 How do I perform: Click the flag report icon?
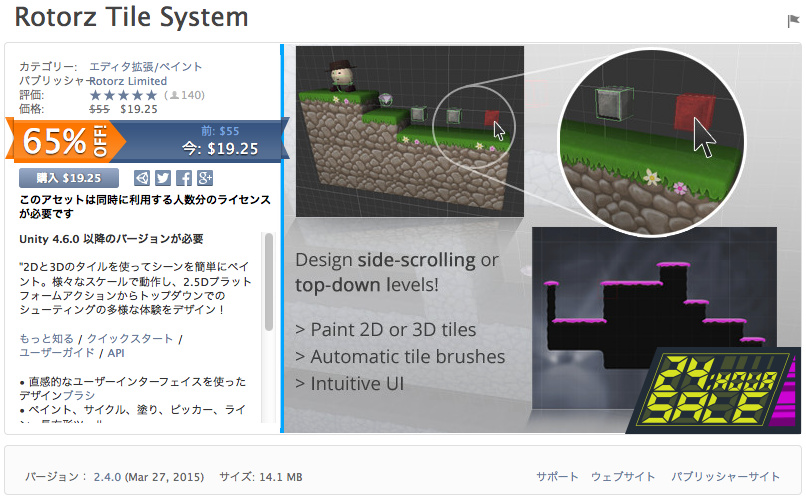point(793,21)
